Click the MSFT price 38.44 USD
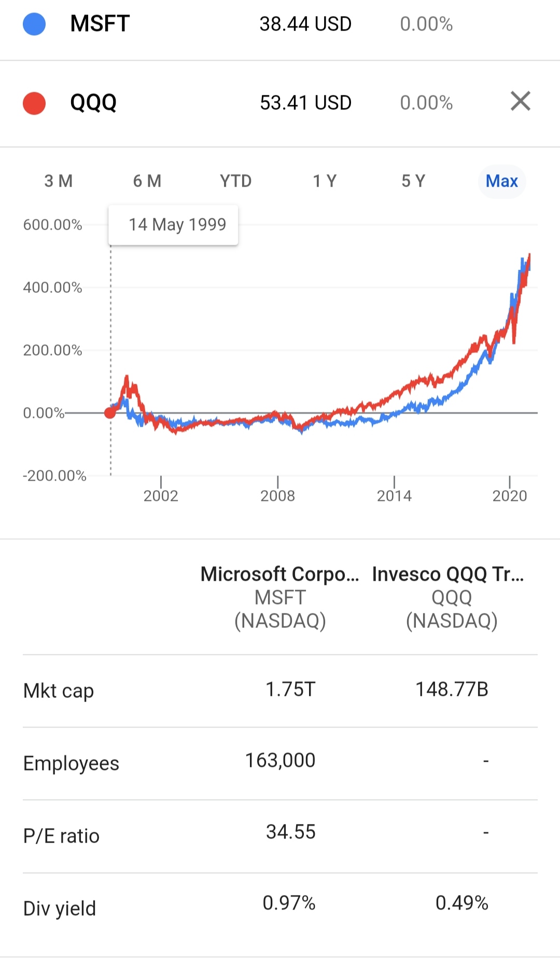The width and height of the screenshot is (560, 964). click(x=305, y=24)
